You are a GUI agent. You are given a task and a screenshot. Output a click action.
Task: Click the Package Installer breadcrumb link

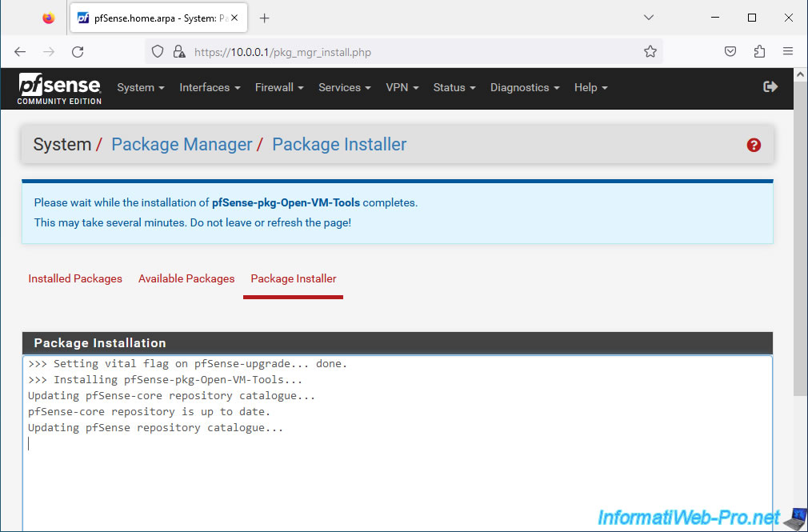339,144
